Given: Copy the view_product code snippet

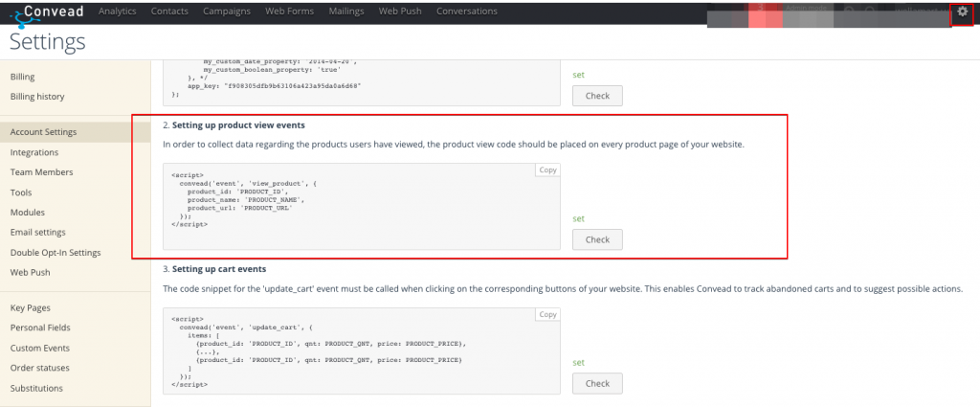Looking at the screenshot, I should pyautogui.click(x=547, y=170).
